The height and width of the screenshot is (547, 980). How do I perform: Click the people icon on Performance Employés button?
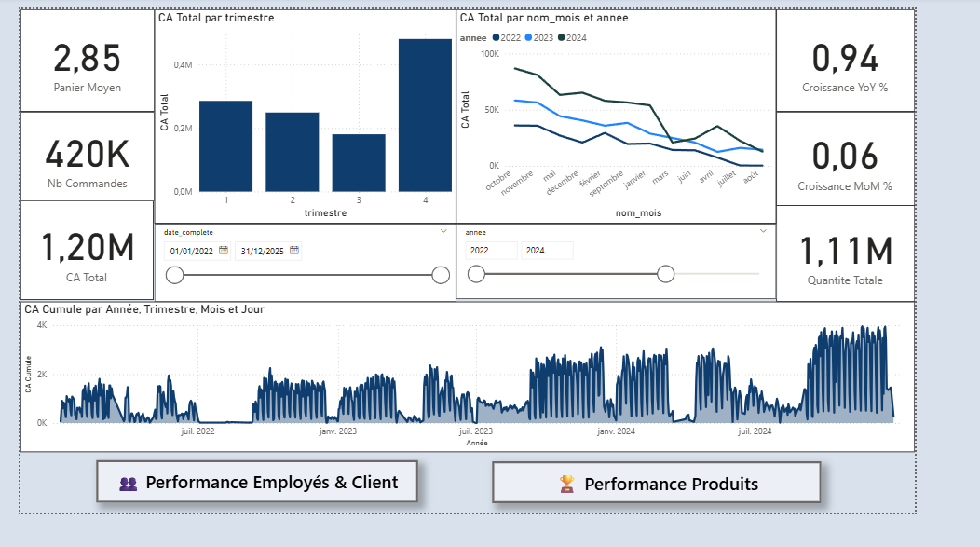click(x=129, y=484)
